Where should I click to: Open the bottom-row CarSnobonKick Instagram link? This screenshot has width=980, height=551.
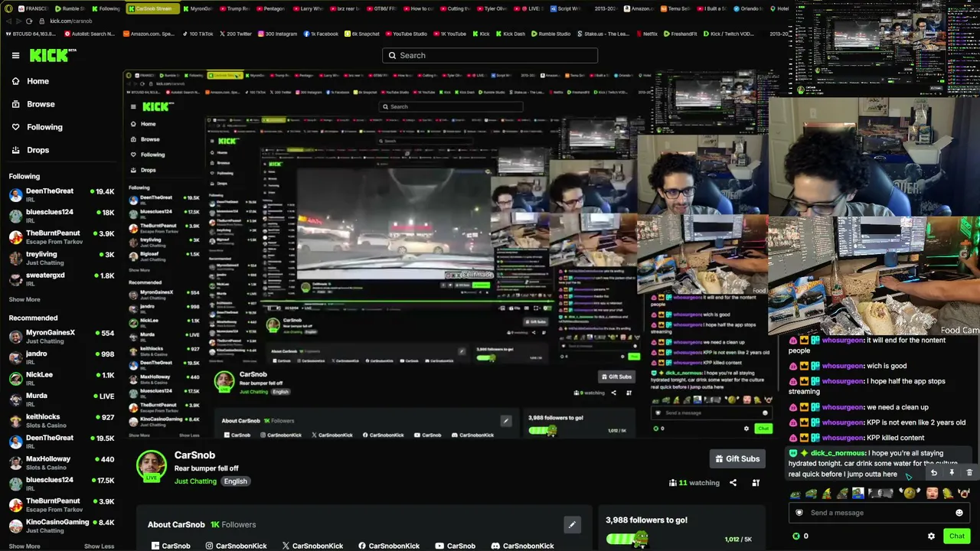coord(236,546)
